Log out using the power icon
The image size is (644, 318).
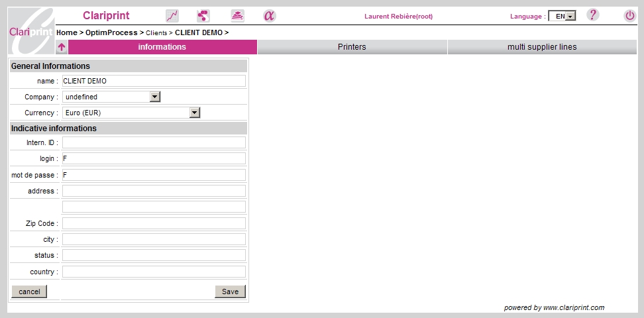[x=629, y=16]
